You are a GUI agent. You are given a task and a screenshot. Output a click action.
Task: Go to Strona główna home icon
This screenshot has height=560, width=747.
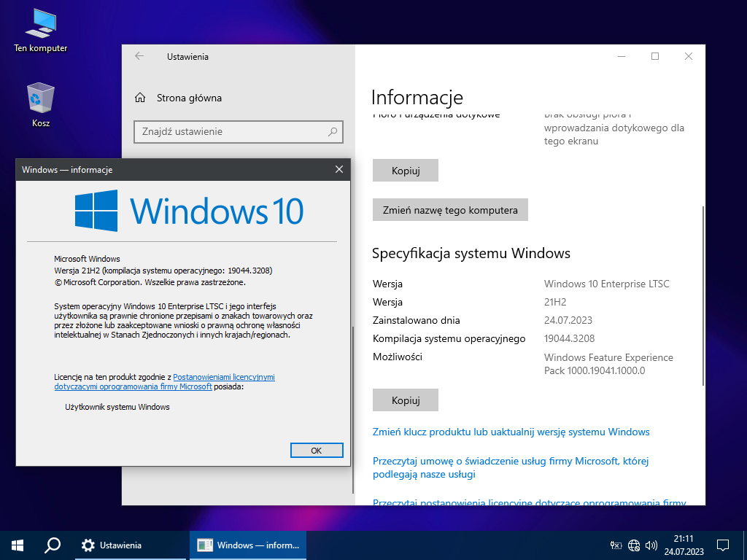(140, 98)
